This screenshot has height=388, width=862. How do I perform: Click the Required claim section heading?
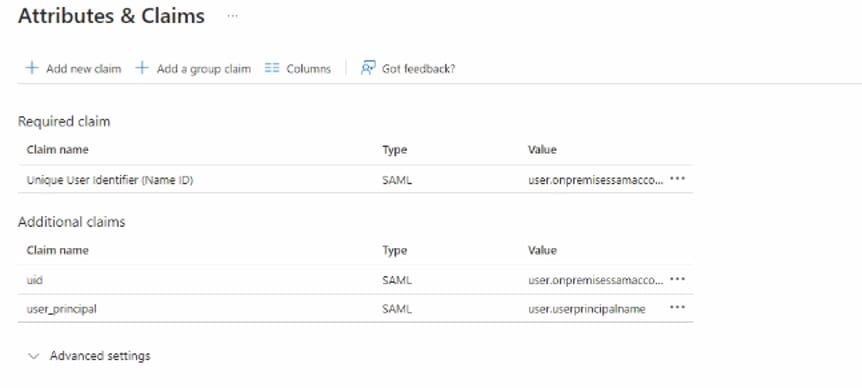64,121
